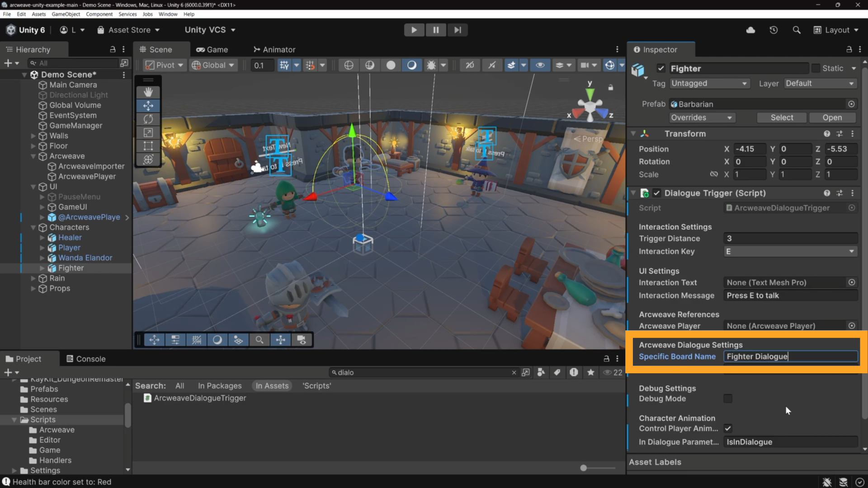Screen dimensions: 868x488
Task: Open the Layout dropdown
Action: point(836,30)
